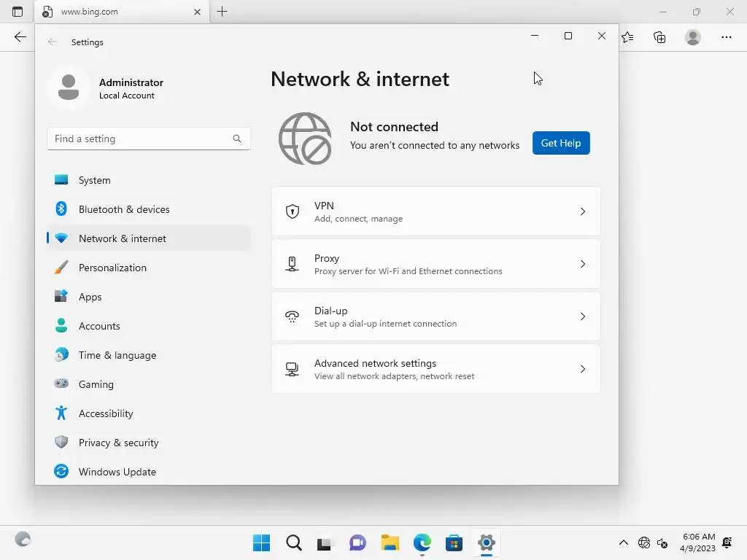Open Personalization settings
The width and height of the screenshot is (747, 560).
tap(149, 268)
